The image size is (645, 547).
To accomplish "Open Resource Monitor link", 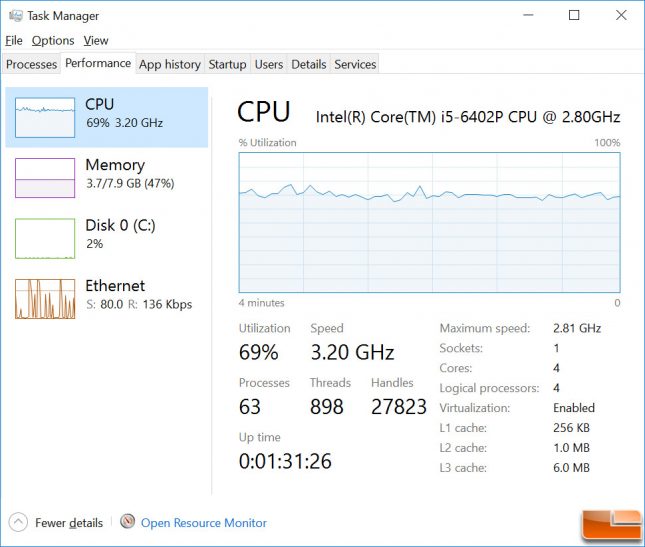I will point(204,523).
